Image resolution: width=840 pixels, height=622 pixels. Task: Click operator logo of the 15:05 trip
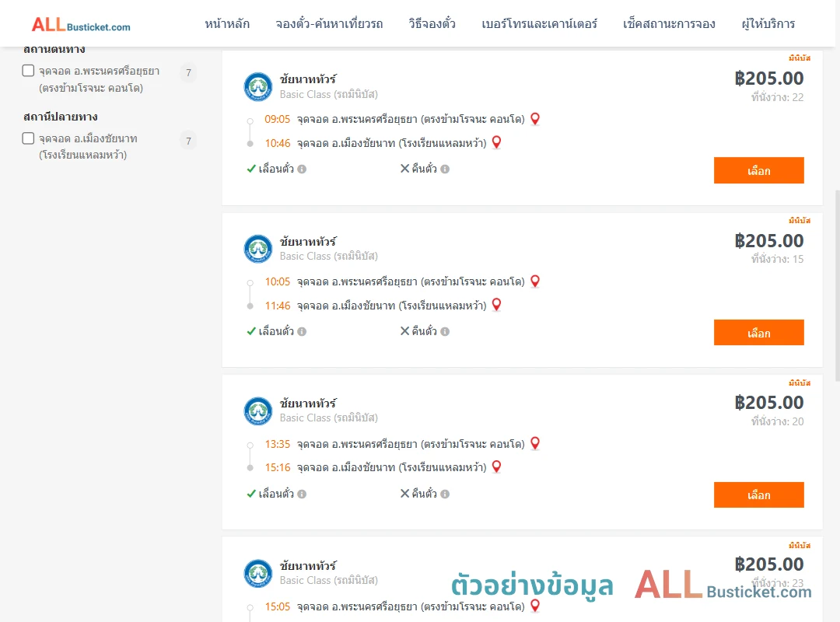point(258,574)
